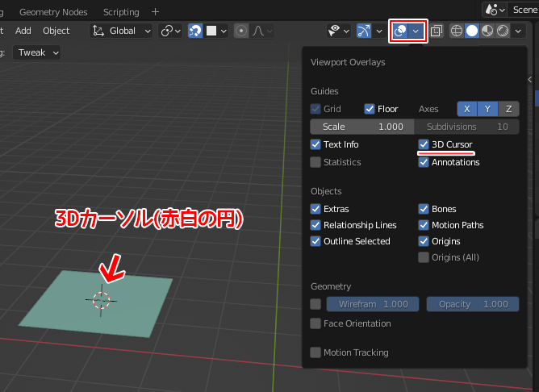The height and width of the screenshot is (392, 539).
Task: Click the proportional editing icon
Action: tap(241, 31)
